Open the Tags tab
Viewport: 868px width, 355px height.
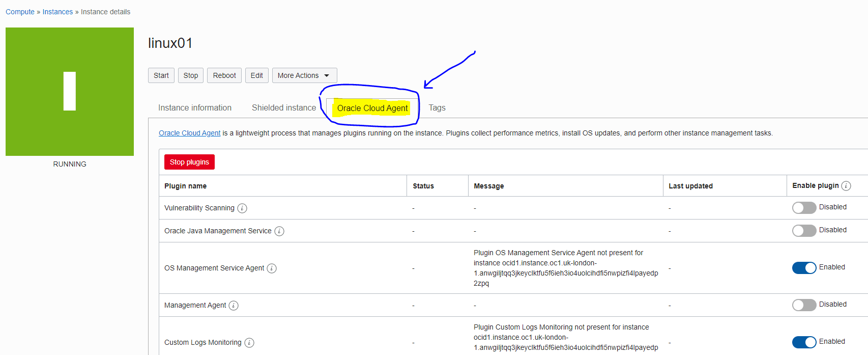pyautogui.click(x=437, y=107)
